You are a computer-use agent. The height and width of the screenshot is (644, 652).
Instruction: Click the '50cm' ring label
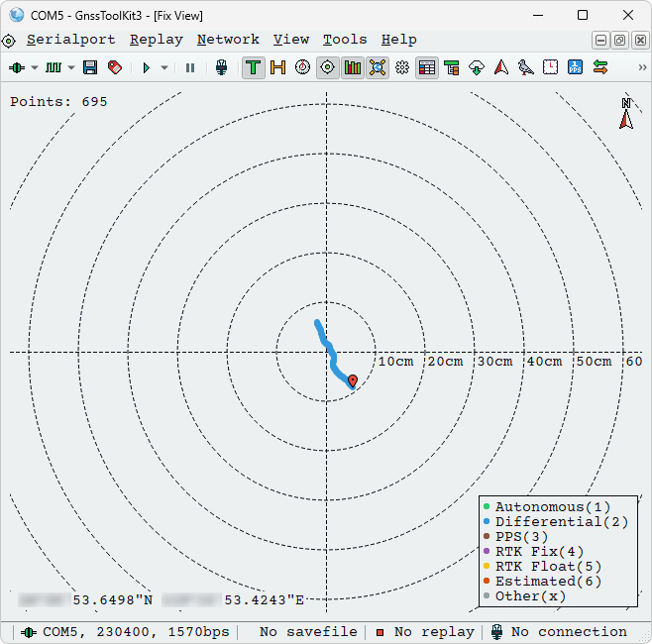click(594, 362)
